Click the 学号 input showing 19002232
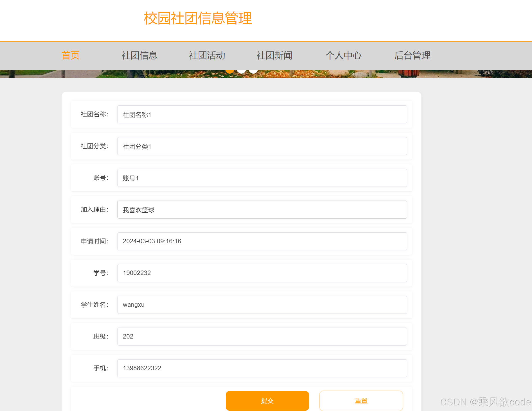The height and width of the screenshot is (411, 532). point(262,273)
